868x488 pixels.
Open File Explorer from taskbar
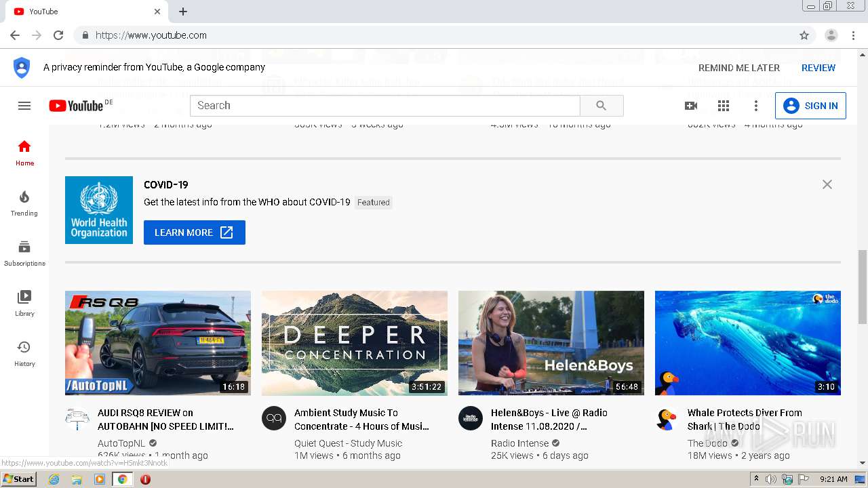pos(77,479)
